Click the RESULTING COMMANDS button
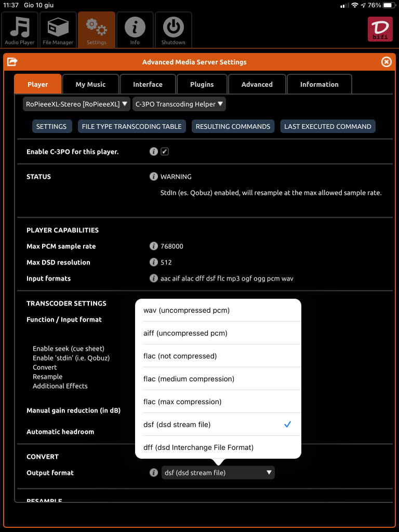The image size is (399, 532). click(233, 126)
